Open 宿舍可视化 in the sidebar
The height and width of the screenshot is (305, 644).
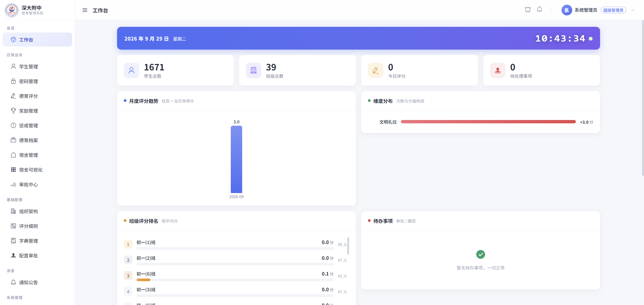click(37, 170)
